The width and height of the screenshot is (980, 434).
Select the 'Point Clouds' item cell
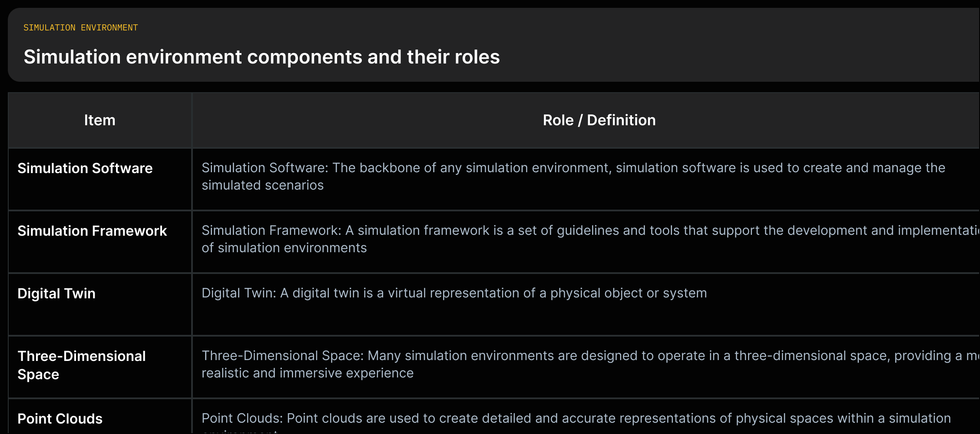[100, 417]
